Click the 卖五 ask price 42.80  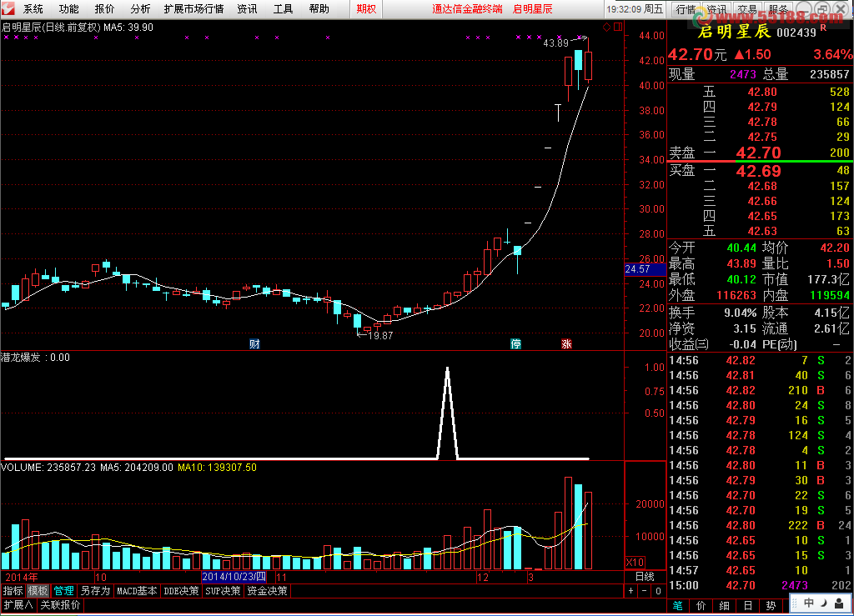[x=762, y=92]
